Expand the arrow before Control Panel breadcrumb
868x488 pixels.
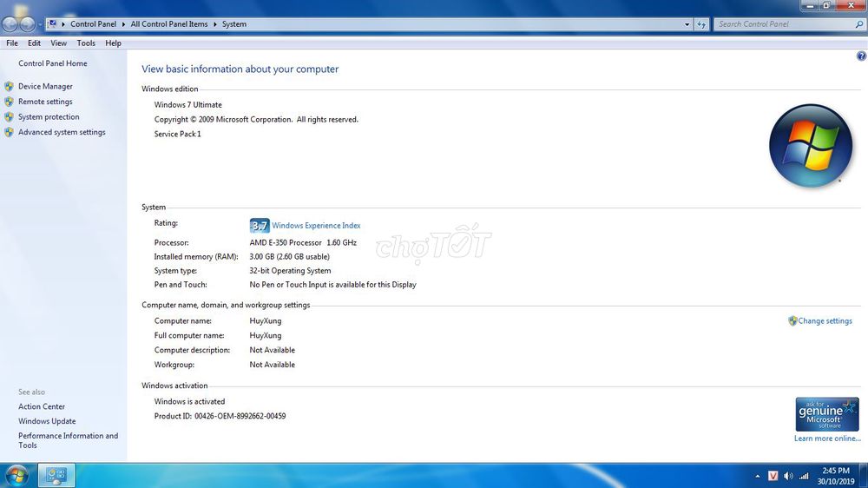(x=63, y=24)
